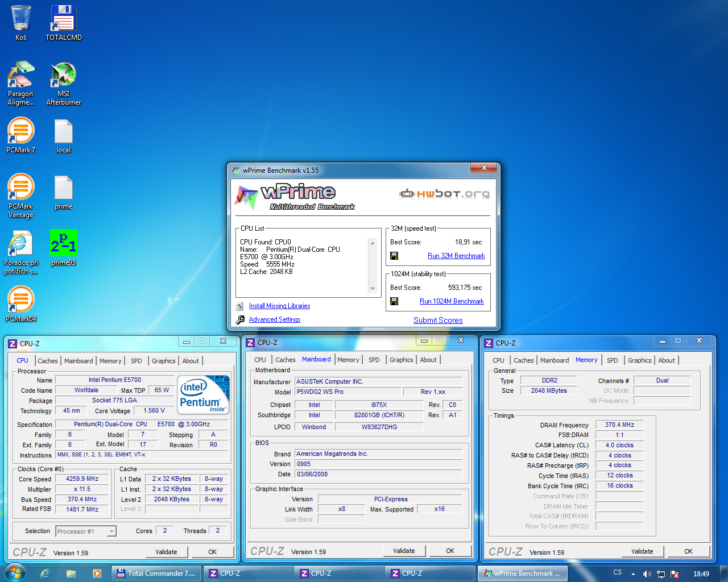Open the prime text file icon
728x582 pixels.
coord(63,192)
